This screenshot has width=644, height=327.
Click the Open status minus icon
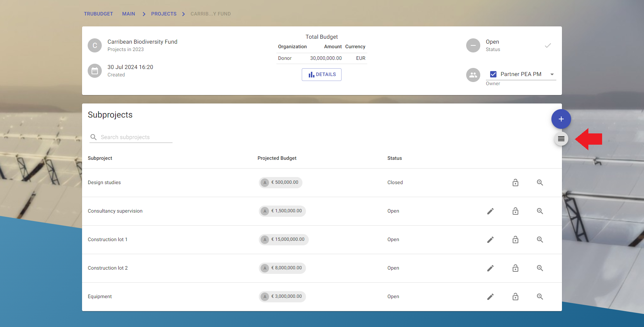click(x=473, y=45)
